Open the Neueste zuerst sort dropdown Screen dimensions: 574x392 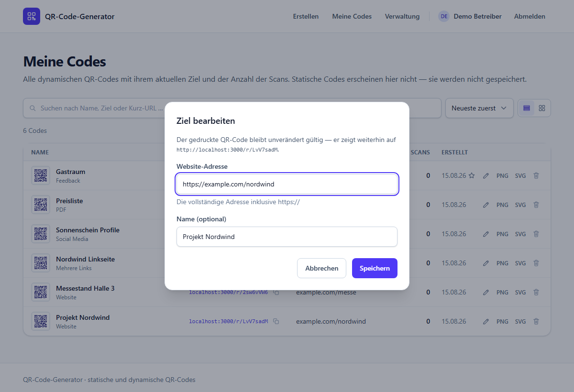point(479,108)
